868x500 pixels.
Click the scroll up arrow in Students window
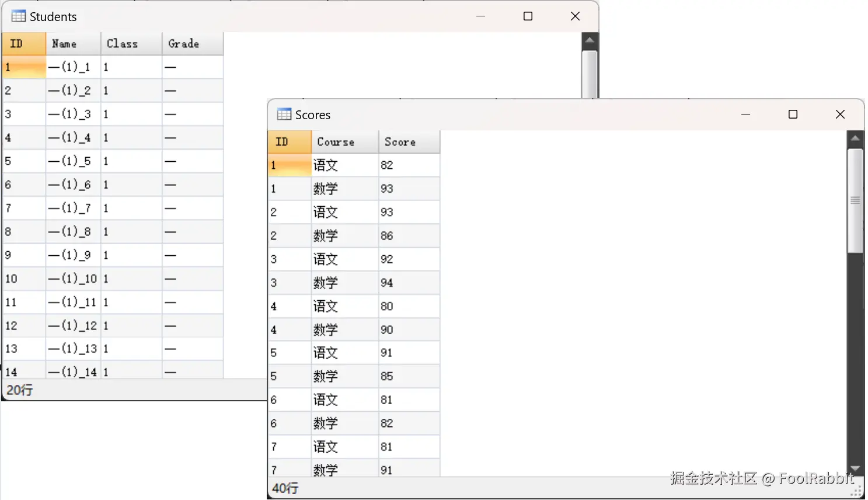(590, 40)
